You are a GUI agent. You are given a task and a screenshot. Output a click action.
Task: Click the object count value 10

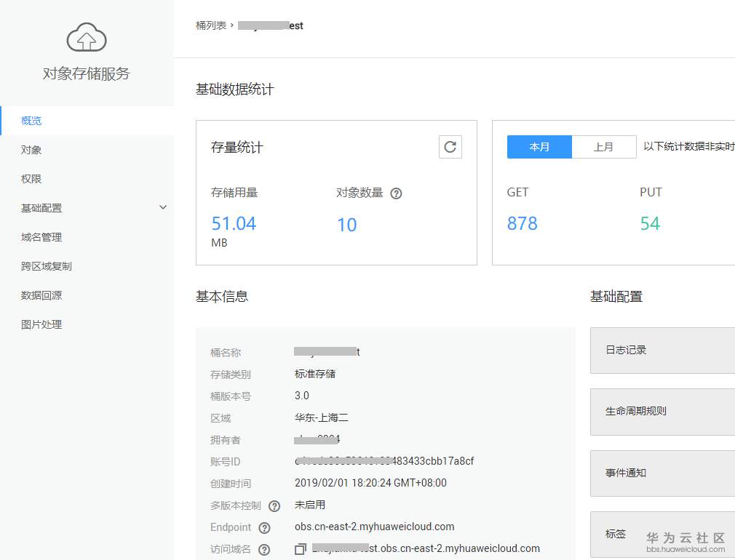(x=347, y=225)
